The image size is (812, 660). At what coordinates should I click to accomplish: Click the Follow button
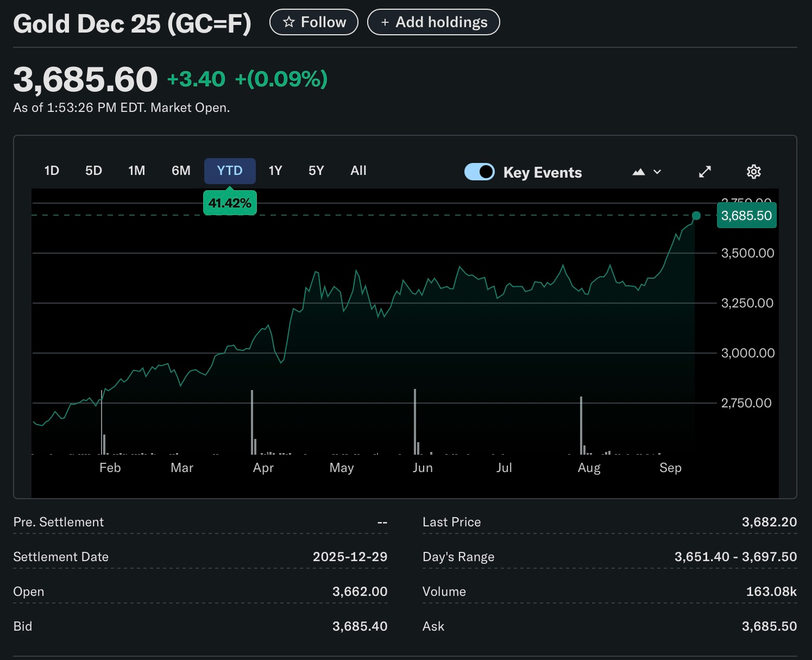click(x=314, y=22)
